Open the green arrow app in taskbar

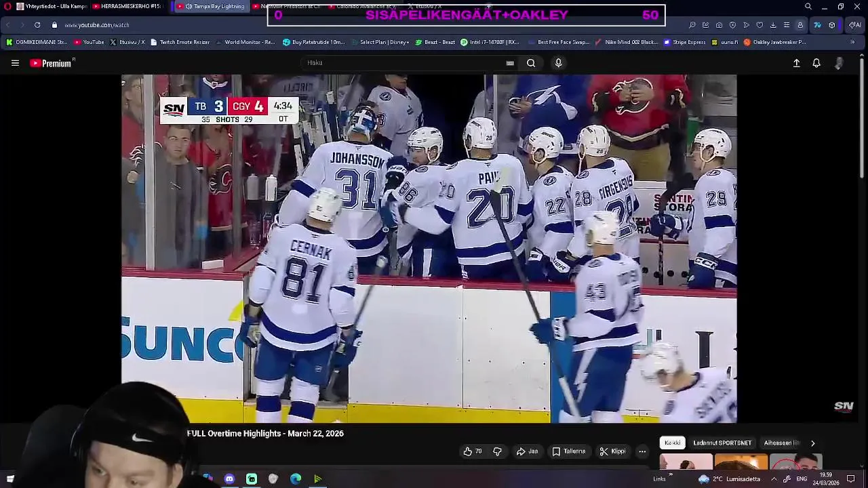click(x=317, y=479)
